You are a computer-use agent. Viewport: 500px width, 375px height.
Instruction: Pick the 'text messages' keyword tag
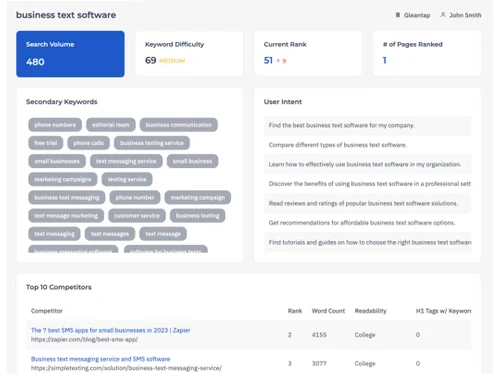110,234
